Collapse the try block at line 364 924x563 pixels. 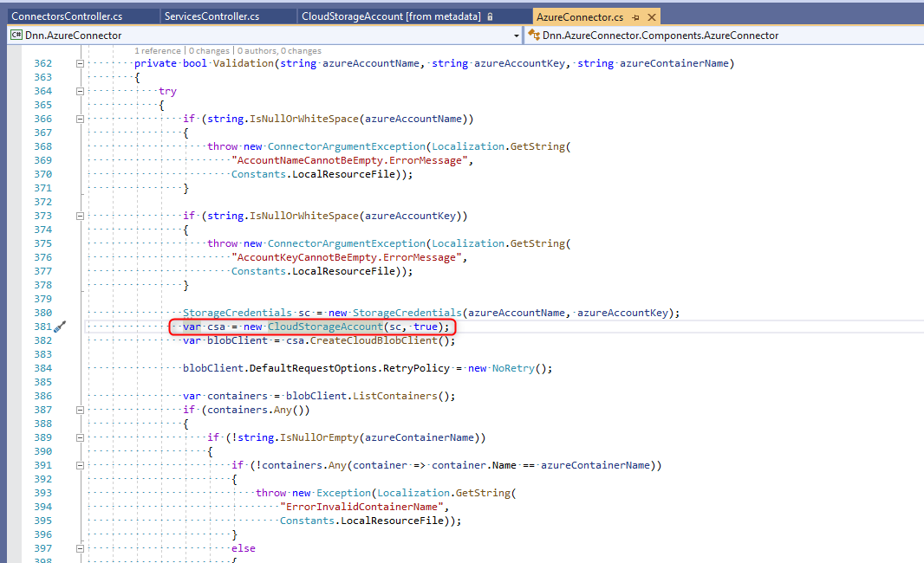click(x=79, y=90)
